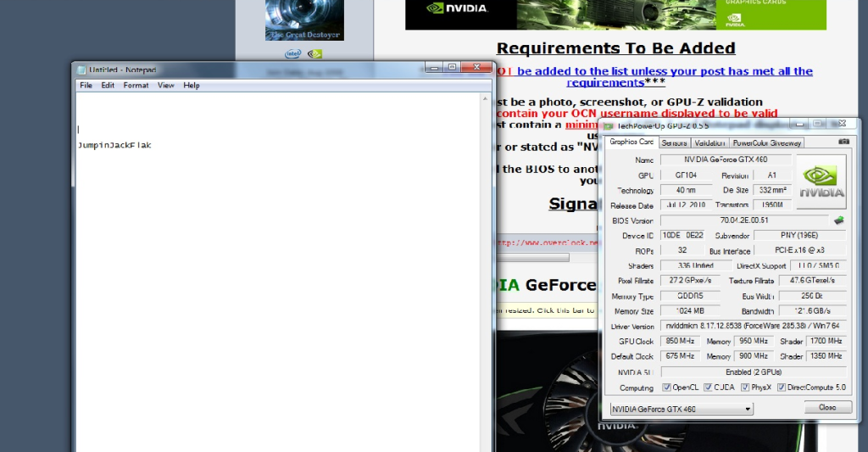Open the NVIDIA GeForce GTX 460 GPU dropdown
This screenshot has height=452, width=868.
coord(682,409)
